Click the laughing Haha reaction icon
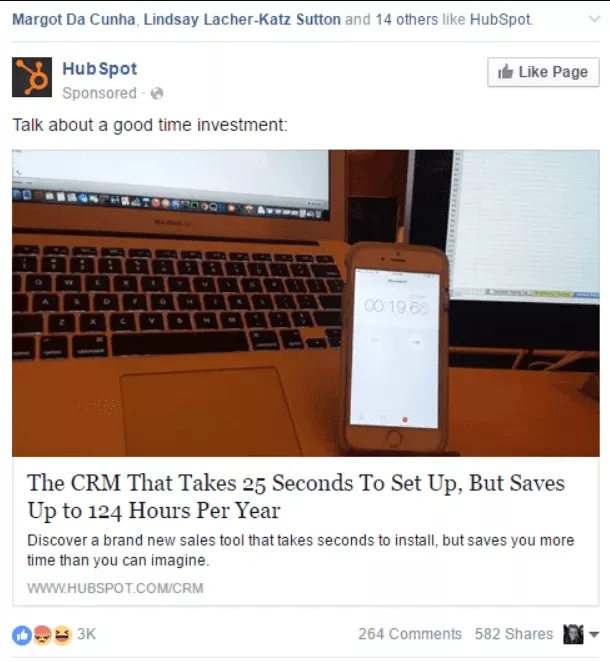Screen dimensions: 610x662 coord(62,635)
